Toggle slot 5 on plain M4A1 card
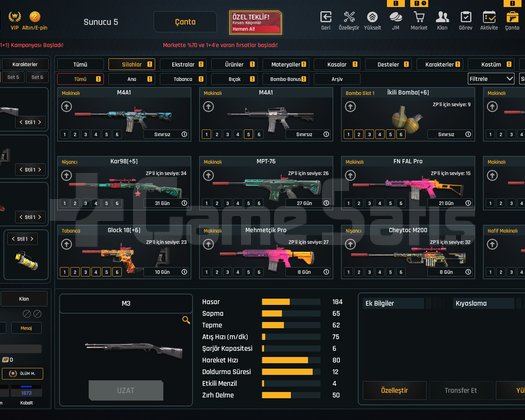The width and height of the screenshot is (525, 420). pos(248,134)
